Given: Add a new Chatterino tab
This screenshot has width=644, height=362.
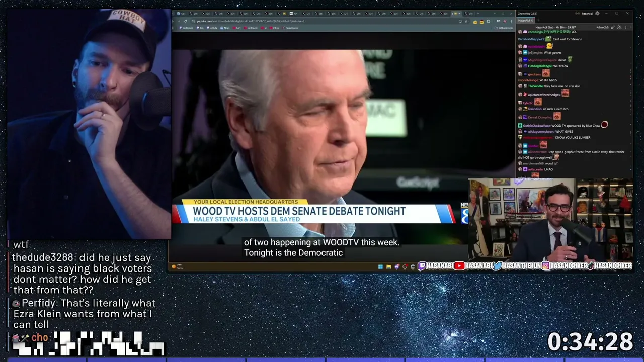Looking at the screenshot, I should click(538, 21).
